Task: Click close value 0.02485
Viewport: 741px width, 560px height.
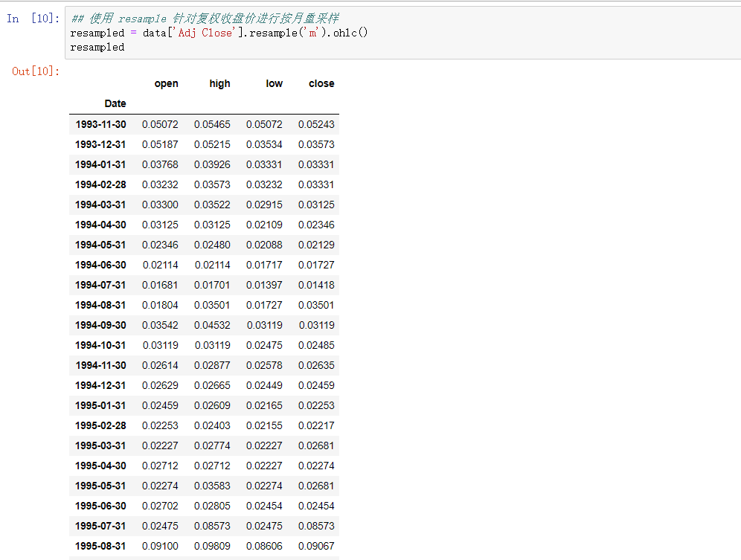Action: (316, 346)
